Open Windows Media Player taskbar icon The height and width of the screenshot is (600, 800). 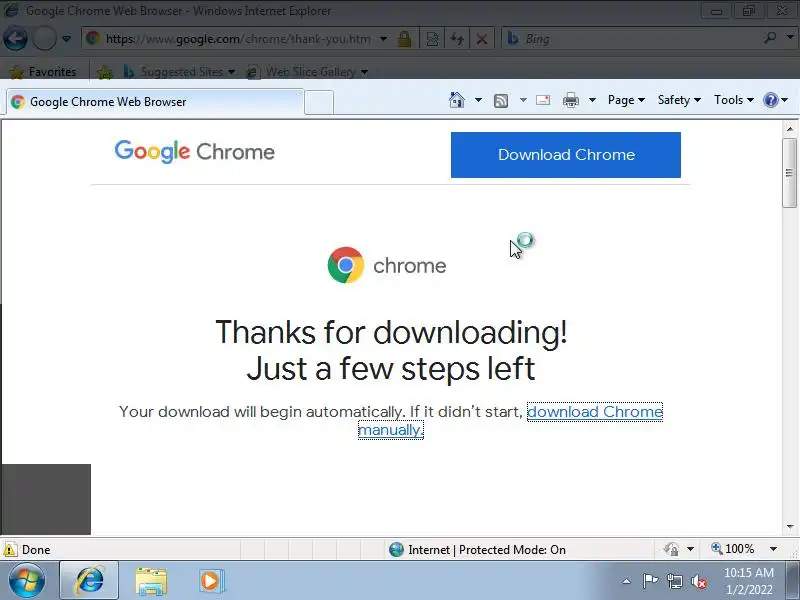pyautogui.click(x=211, y=581)
